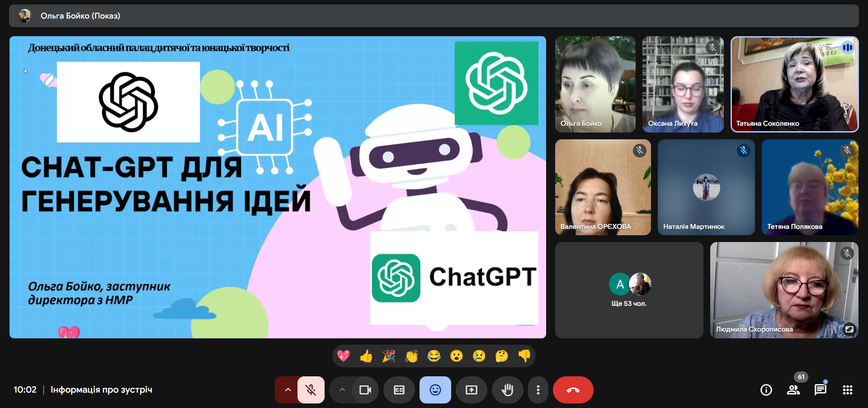868x408 pixels.
Task: Open more options menu
Action: coord(538,390)
